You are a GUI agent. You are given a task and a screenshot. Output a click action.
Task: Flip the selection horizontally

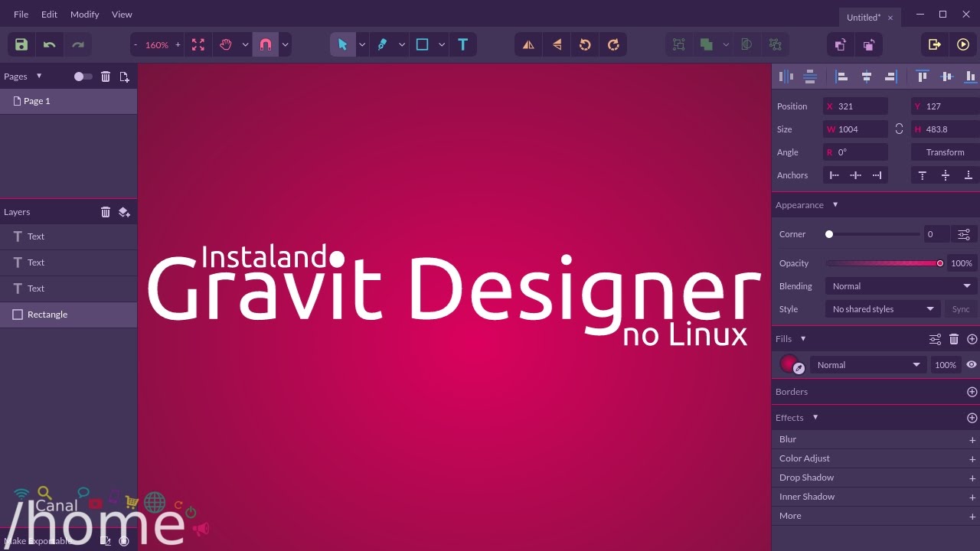click(x=528, y=44)
